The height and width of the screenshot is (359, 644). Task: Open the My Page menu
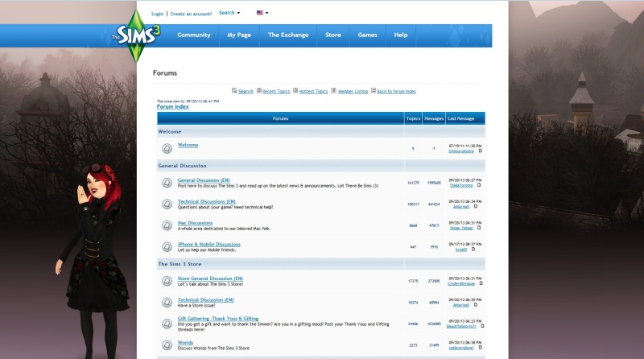pyautogui.click(x=239, y=35)
